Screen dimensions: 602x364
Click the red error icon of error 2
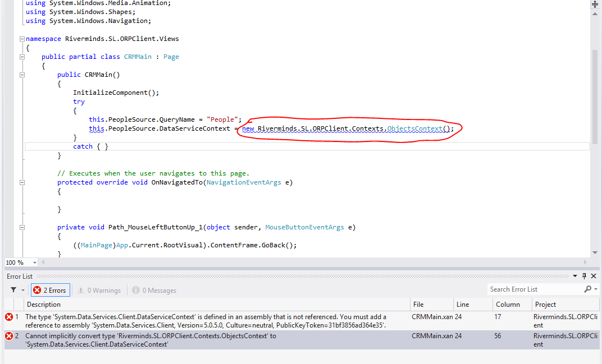(9, 336)
